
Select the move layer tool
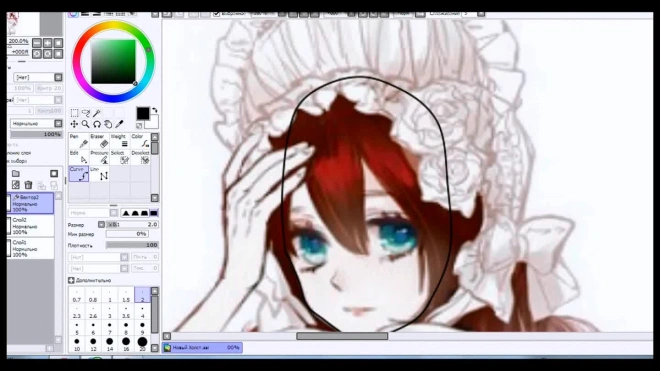[74, 124]
